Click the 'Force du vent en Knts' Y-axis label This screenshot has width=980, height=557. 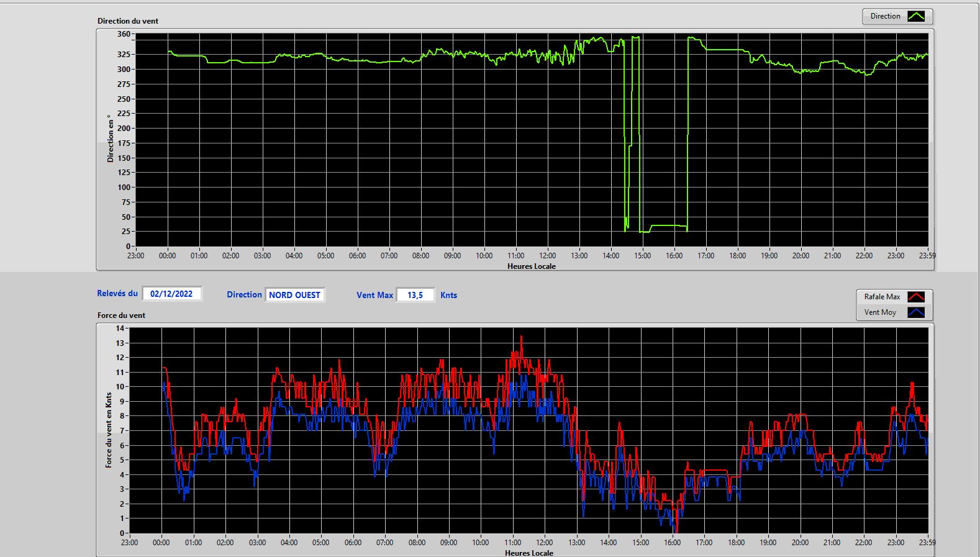point(109,430)
